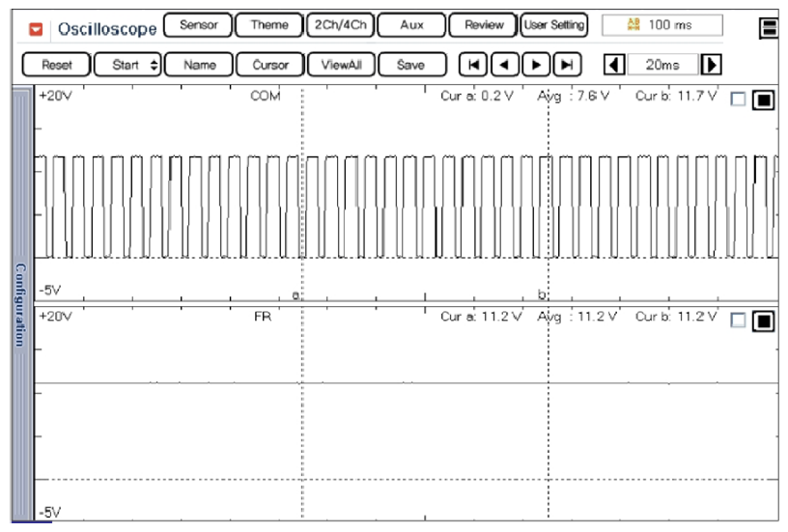
Task: Decrease the 20ms time base
Action: pyautogui.click(x=613, y=66)
